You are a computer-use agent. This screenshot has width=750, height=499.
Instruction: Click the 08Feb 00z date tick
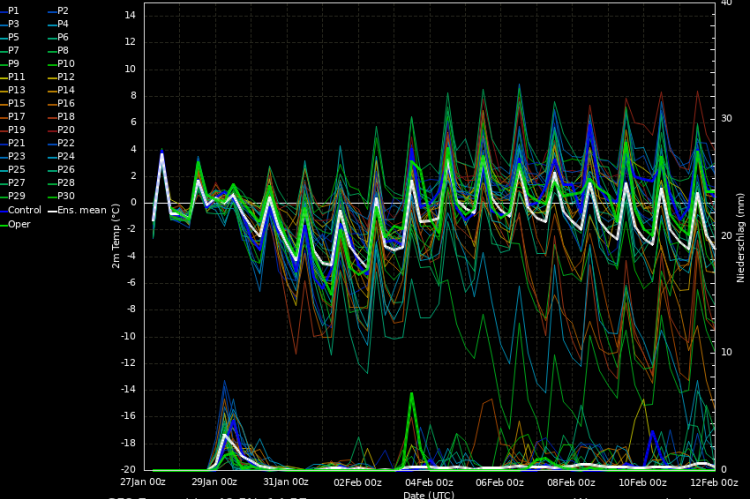pos(571,481)
